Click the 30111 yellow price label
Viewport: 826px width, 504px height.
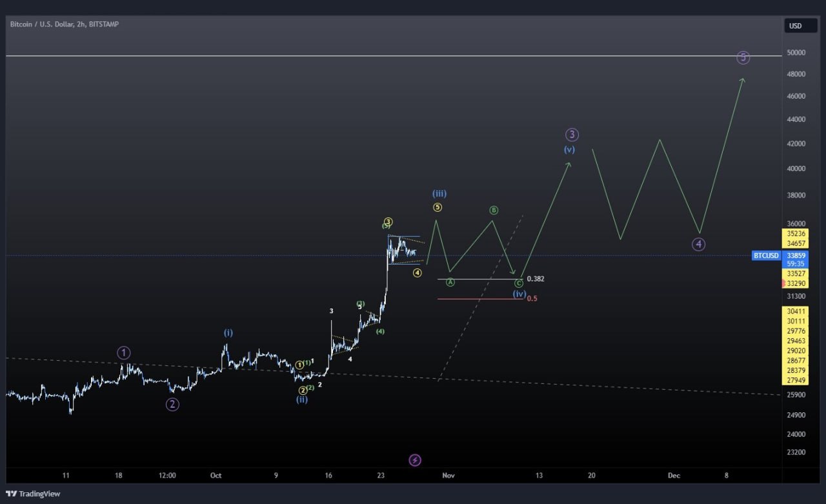pyautogui.click(x=796, y=321)
